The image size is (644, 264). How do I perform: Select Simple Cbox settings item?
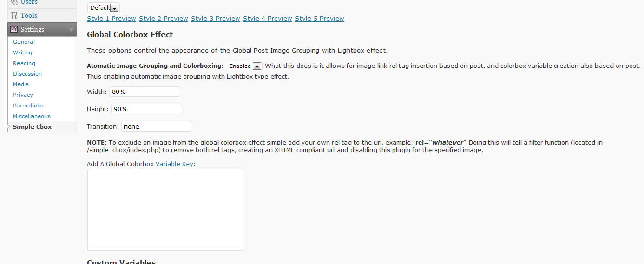pos(32,127)
